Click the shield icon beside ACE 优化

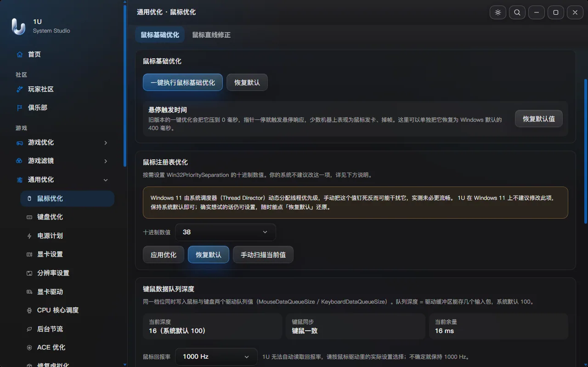(x=29, y=347)
